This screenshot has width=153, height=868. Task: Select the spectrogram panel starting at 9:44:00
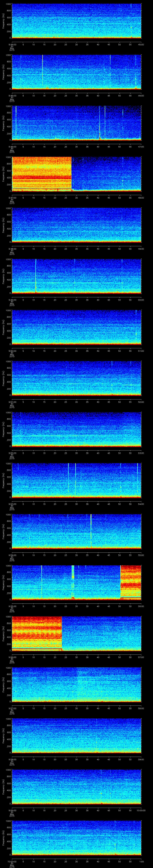(76, 21)
